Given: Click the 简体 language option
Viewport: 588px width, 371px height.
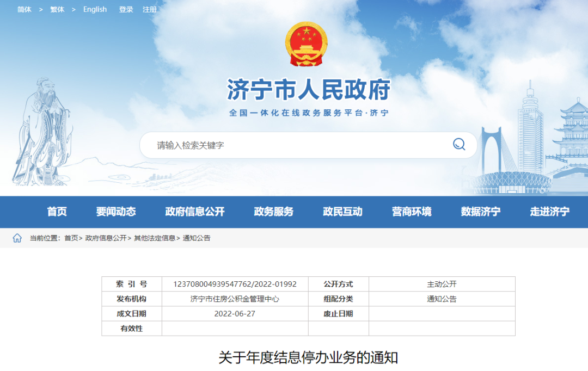Looking at the screenshot, I should coord(23,9).
